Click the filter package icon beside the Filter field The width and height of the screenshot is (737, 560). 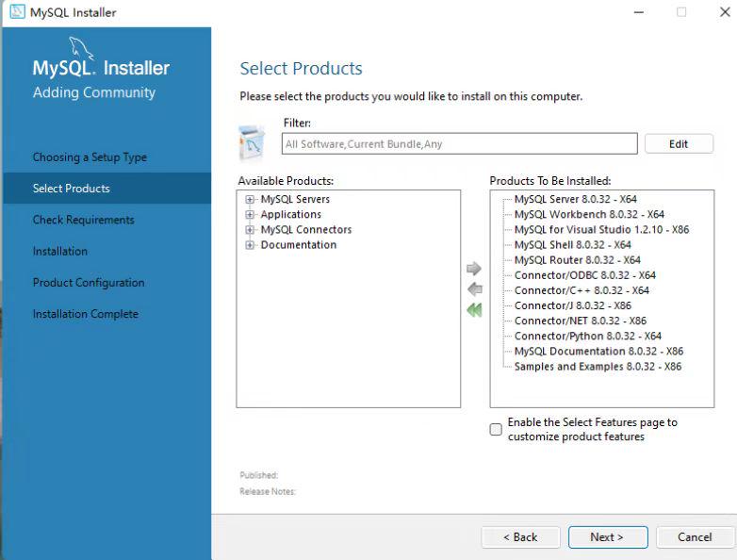[x=252, y=142]
